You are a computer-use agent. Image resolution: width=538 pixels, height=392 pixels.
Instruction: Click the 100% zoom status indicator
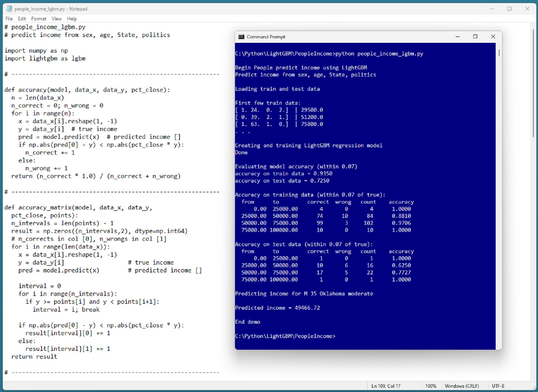tap(431, 386)
